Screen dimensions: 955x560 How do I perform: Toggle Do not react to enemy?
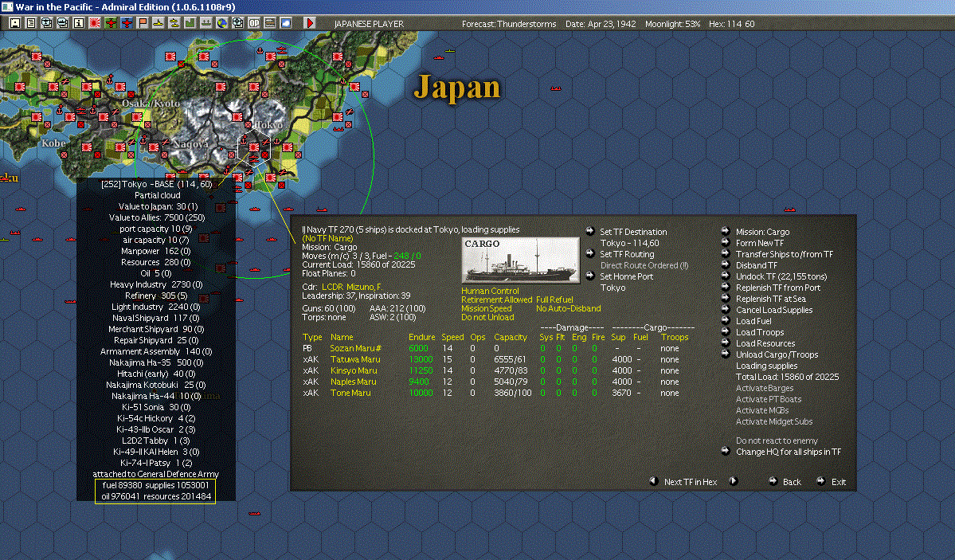click(777, 441)
